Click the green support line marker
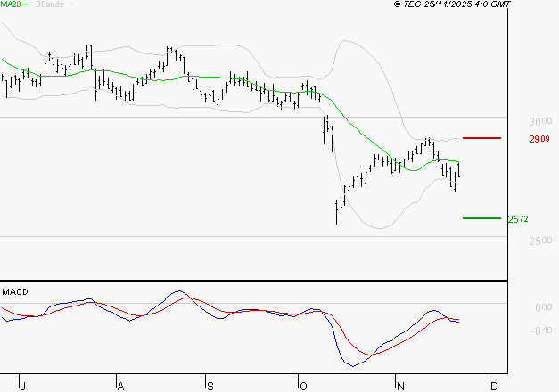The width and height of the screenshot is (559, 392). tap(481, 218)
